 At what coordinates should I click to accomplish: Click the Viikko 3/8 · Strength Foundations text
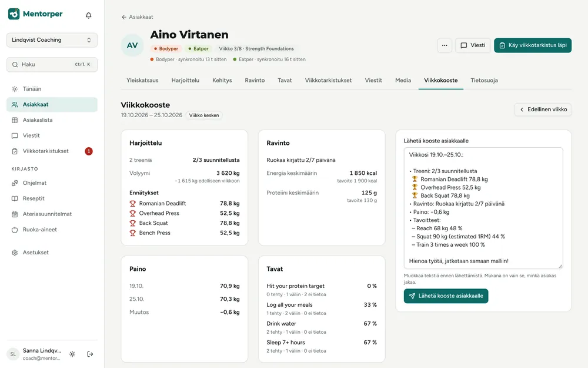pyautogui.click(x=256, y=49)
